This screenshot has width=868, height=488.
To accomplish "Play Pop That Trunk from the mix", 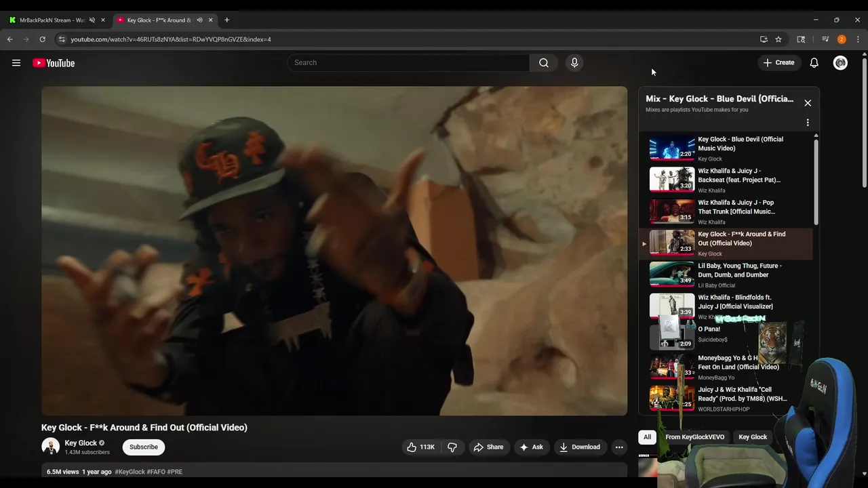I will [x=726, y=211].
